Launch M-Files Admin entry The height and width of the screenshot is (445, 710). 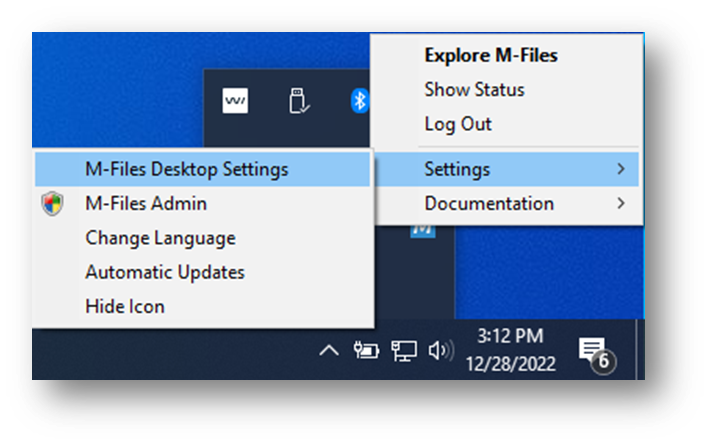pyautogui.click(x=202, y=204)
